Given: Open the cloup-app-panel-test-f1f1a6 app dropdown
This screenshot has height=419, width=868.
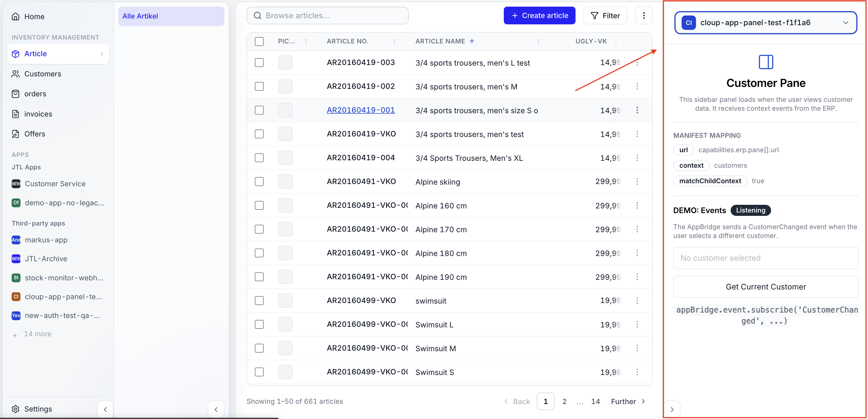Looking at the screenshot, I should 766,23.
